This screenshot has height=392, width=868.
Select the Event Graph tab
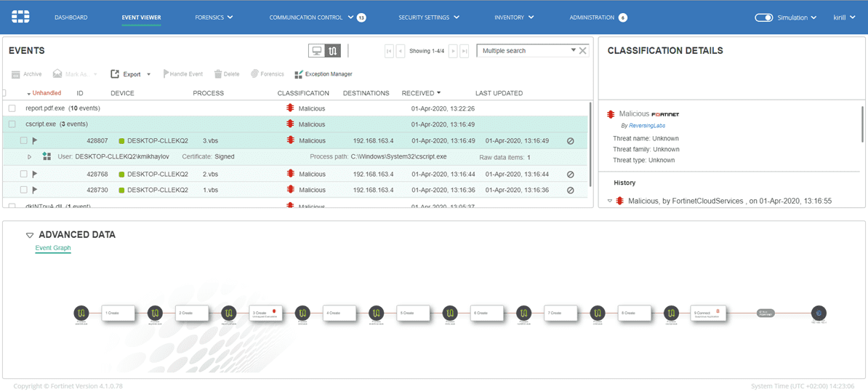(53, 248)
